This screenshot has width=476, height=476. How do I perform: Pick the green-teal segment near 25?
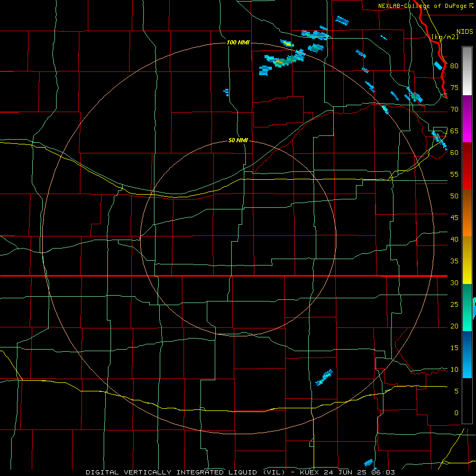click(x=467, y=307)
